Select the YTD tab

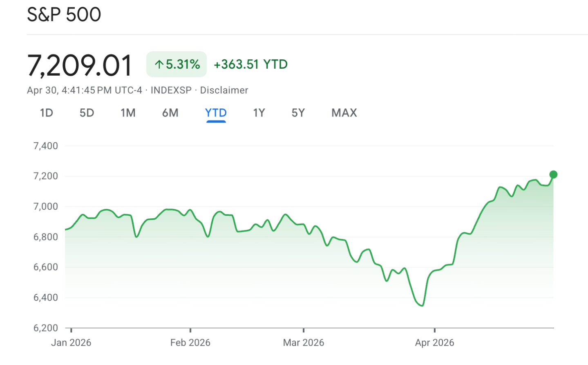click(x=216, y=113)
